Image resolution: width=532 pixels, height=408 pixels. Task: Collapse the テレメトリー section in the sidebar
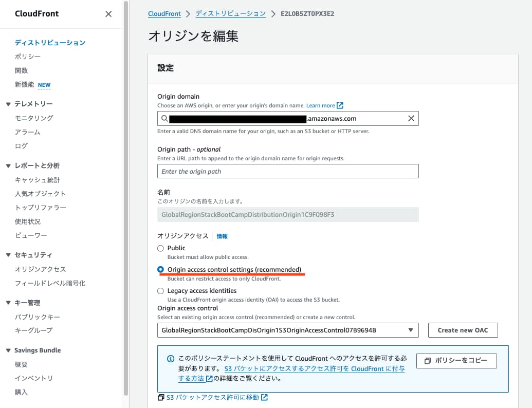(9, 104)
